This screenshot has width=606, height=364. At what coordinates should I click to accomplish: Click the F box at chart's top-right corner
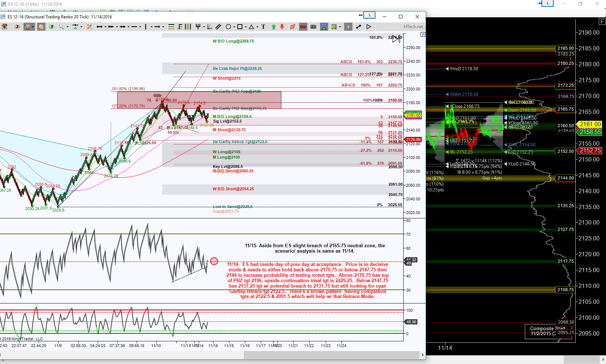(x=423, y=35)
